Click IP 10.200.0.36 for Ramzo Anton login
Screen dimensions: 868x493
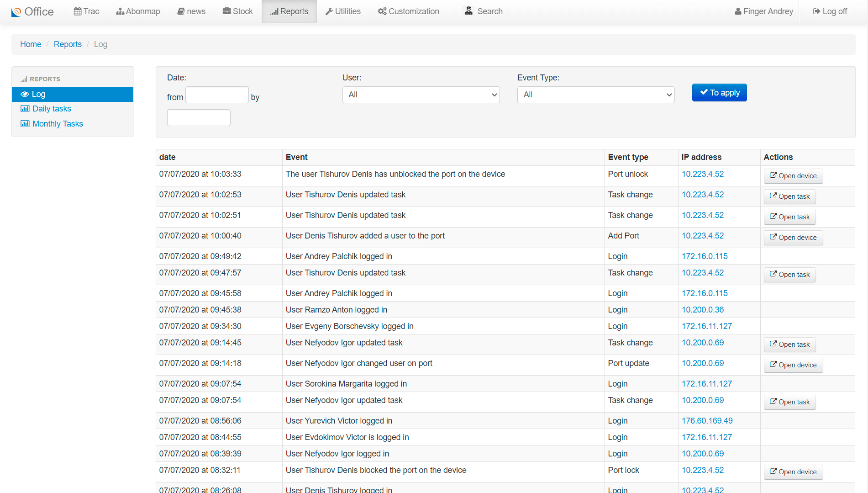click(x=703, y=310)
